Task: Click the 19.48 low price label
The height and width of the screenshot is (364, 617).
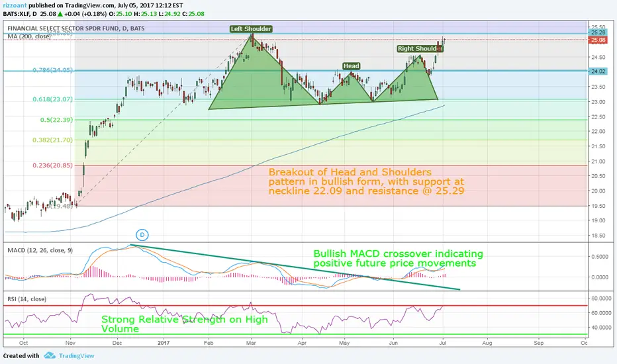Action: point(60,205)
